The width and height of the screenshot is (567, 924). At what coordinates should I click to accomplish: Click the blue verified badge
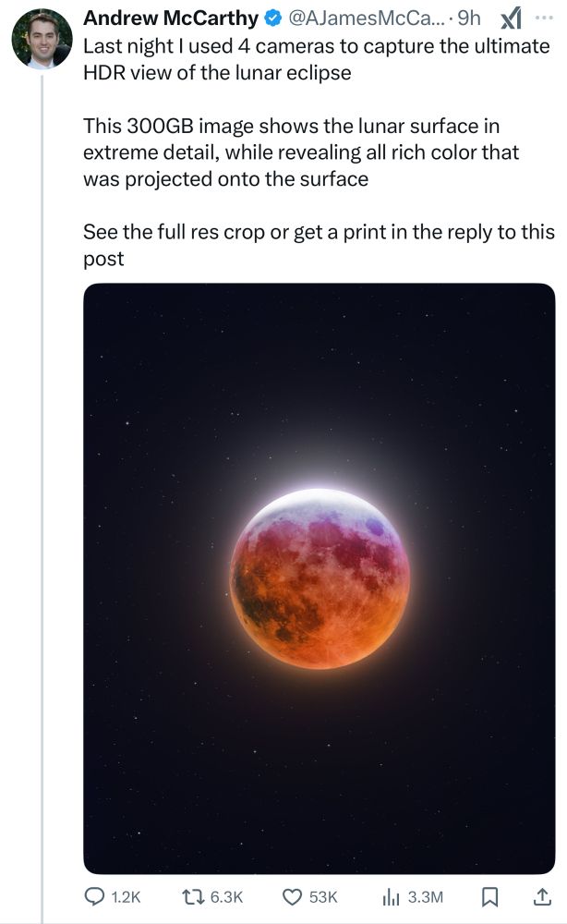(x=274, y=18)
